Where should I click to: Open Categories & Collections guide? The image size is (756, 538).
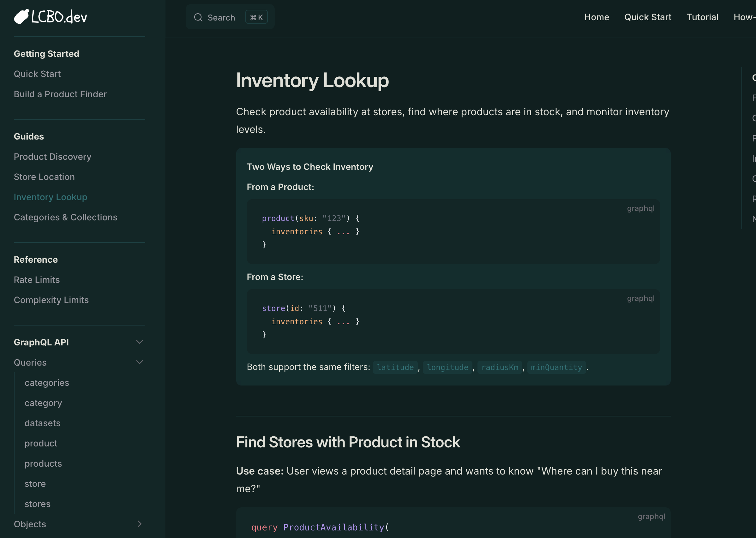tap(65, 217)
